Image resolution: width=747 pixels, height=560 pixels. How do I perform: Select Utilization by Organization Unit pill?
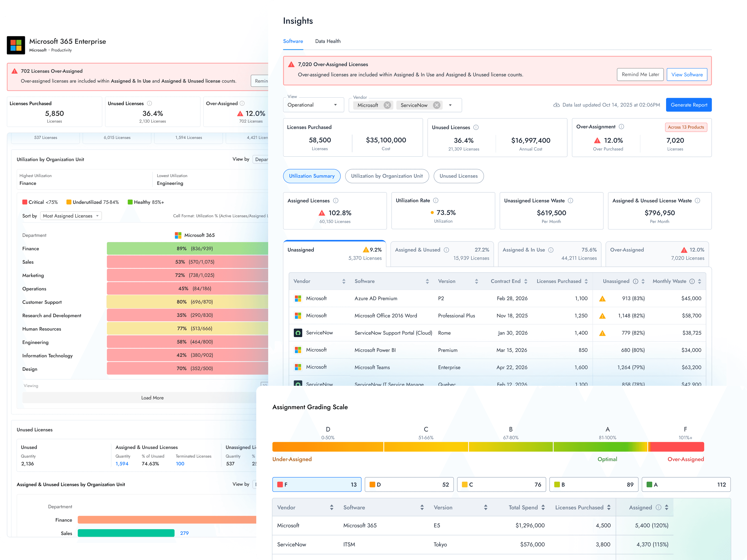coord(387,176)
